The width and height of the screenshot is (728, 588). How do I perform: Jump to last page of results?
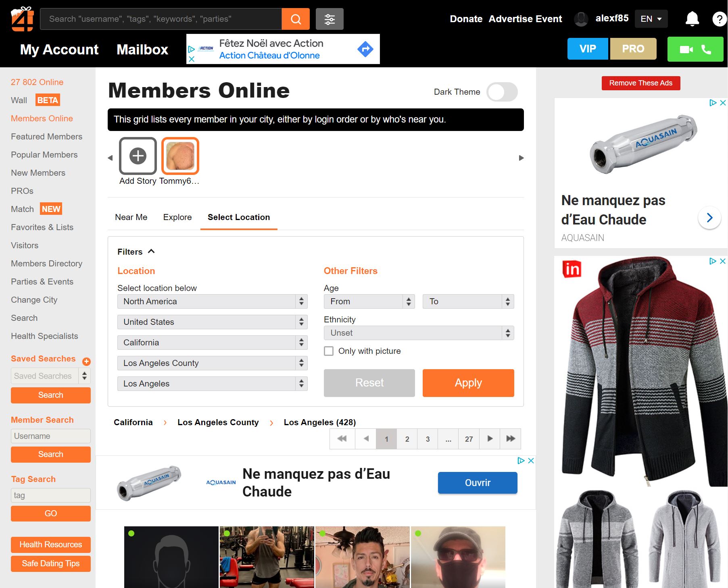tap(511, 439)
